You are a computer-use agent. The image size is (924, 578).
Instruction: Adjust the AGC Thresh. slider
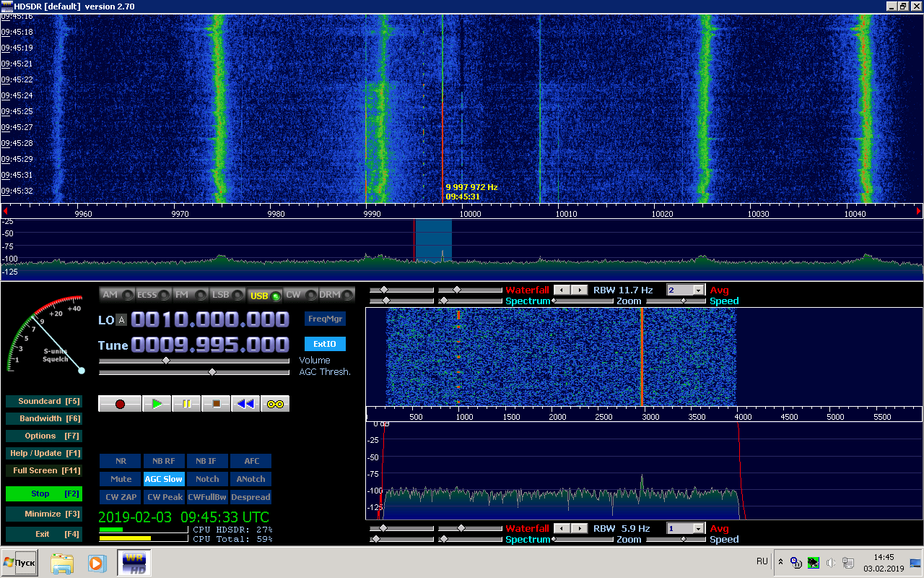[194, 372]
